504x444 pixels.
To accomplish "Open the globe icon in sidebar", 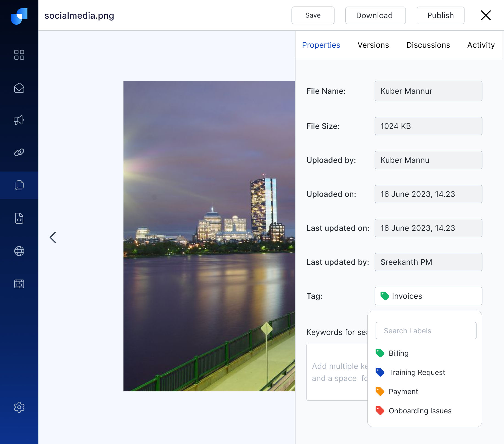I will (x=19, y=251).
